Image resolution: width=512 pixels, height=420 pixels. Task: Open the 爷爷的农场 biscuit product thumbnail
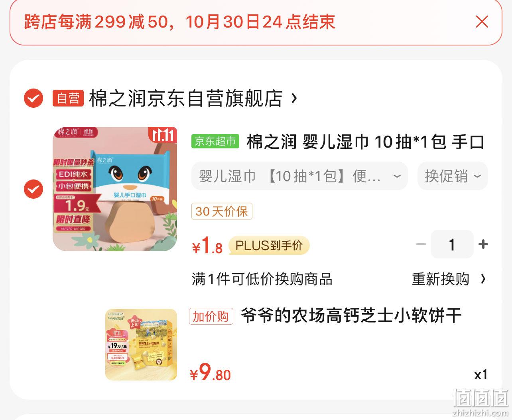coord(141,344)
